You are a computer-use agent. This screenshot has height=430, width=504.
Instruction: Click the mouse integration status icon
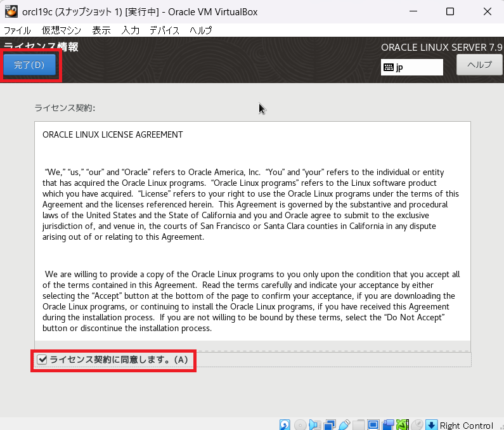click(x=417, y=424)
